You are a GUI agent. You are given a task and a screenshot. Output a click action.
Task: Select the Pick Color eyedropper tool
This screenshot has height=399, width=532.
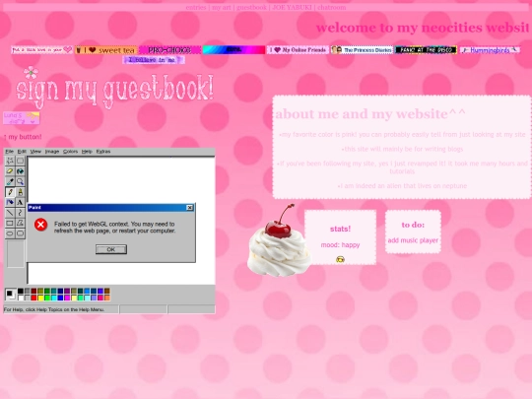[x=10, y=181]
